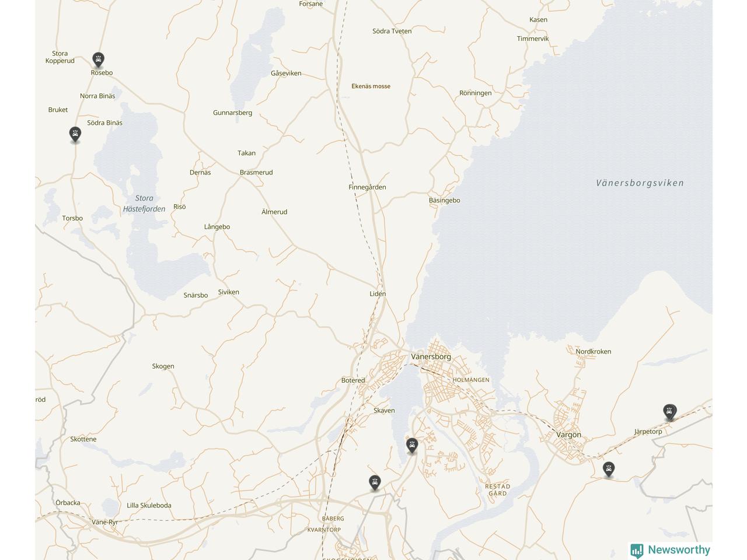
Task: Open the car marker above Båberg
Action: click(375, 482)
